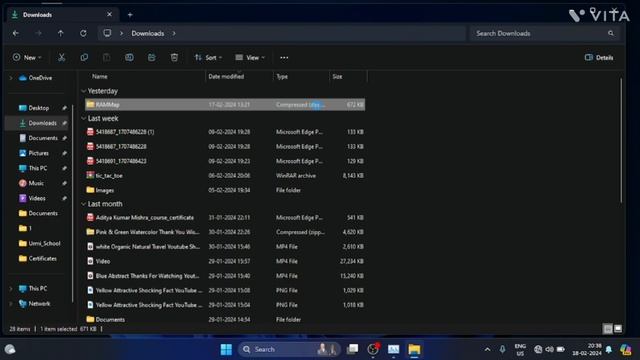
Task: Open the View dropdown
Action: pyautogui.click(x=250, y=58)
